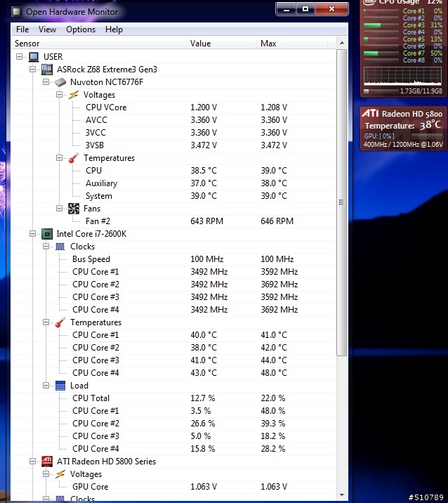Collapse the ATI Radeon Voltages group

46,473
